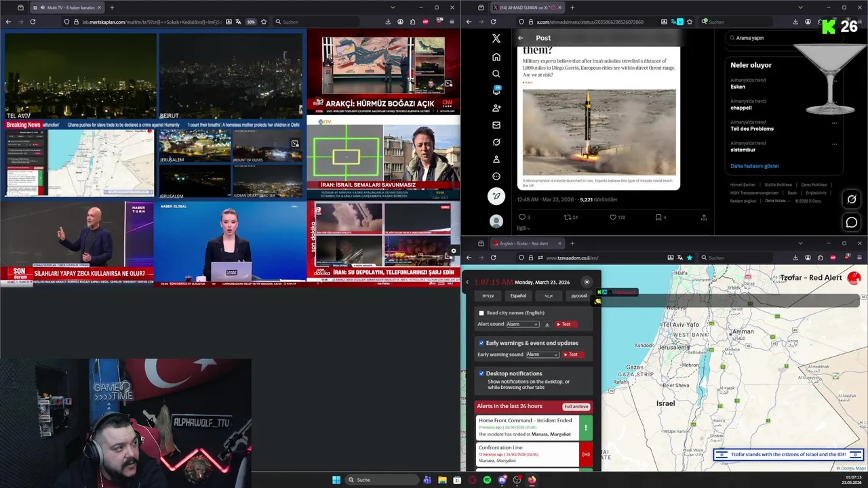Uncheck Early warnings & event end updates

pyautogui.click(x=481, y=343)
